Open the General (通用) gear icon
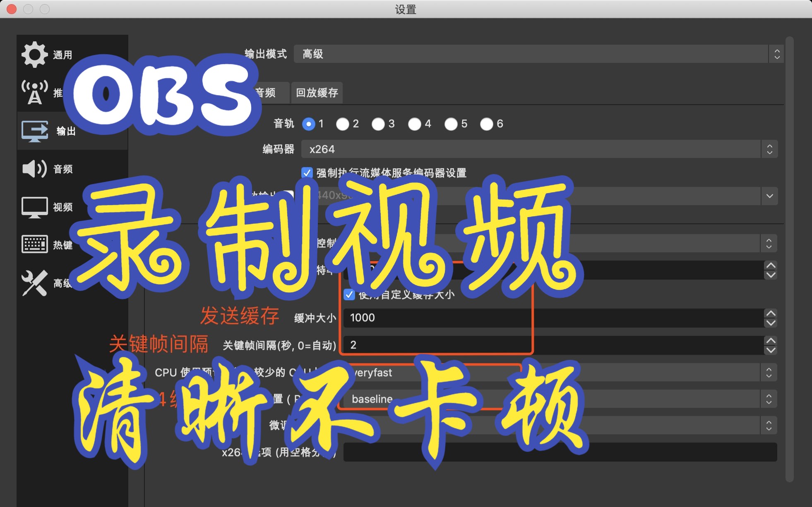This screenshot has height=507, width=812. coord(35,54)
